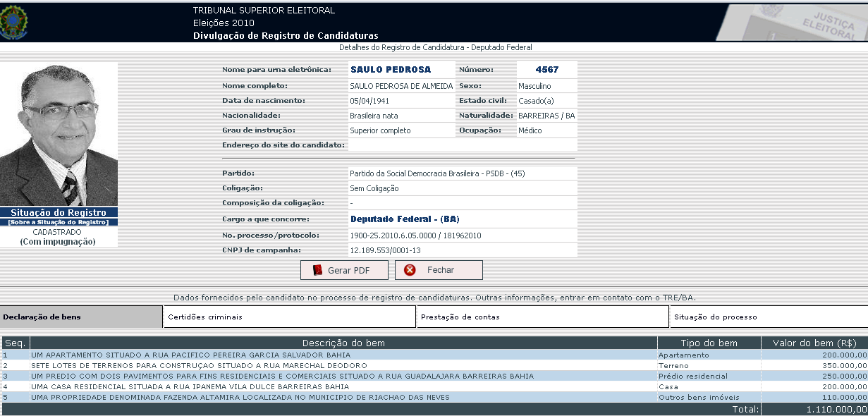Open the candidate's portrait photo
868x416 pixels.
(x=59, y=134)
